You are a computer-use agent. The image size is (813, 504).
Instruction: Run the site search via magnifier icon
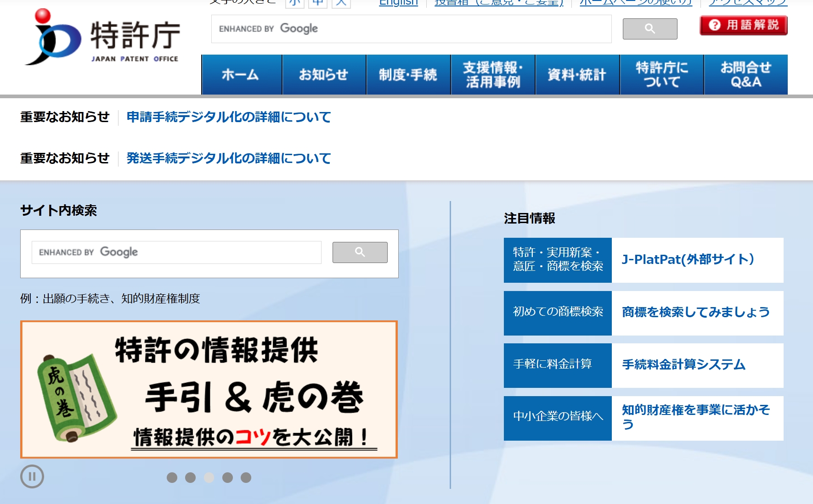[x=360, y=252]
